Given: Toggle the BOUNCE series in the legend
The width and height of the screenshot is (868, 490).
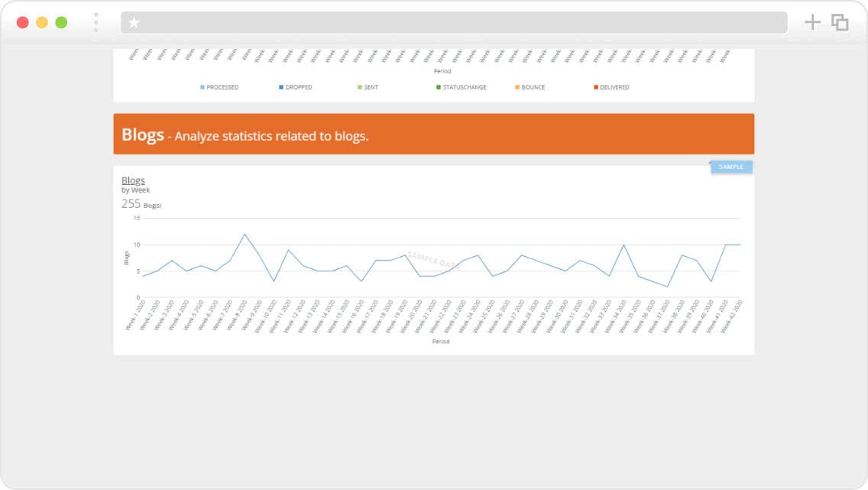Looking at the screenshot, I should pos(530,86).
